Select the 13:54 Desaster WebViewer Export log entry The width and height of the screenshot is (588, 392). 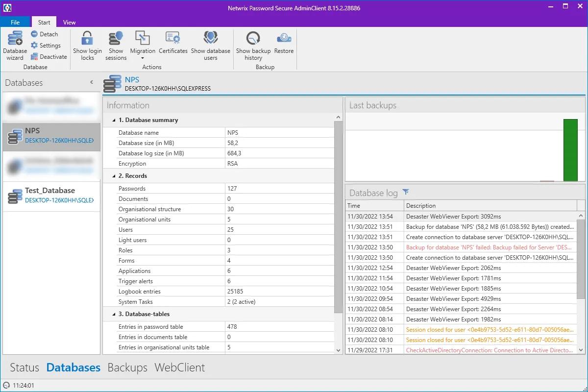coord(462,216)
